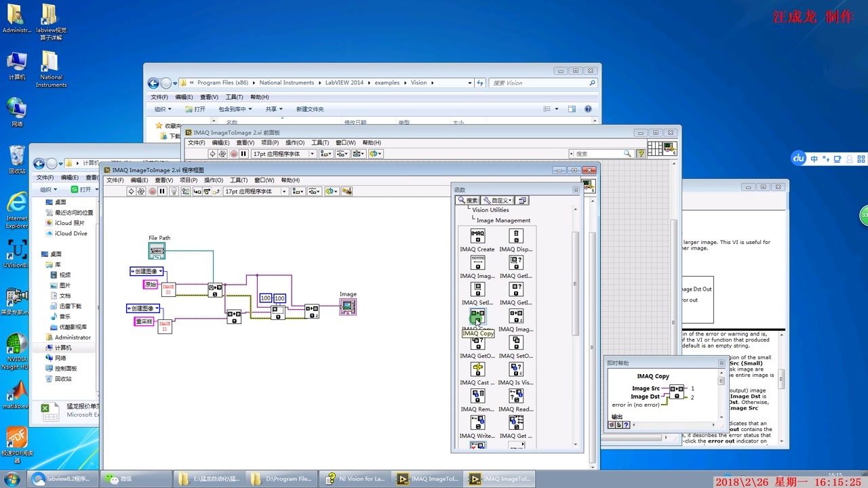The width and height of the screenshot is (868, 488).
Task: Abort execution in block diagram toolbar
Action: pyautogui.click(x=152, y=192)
